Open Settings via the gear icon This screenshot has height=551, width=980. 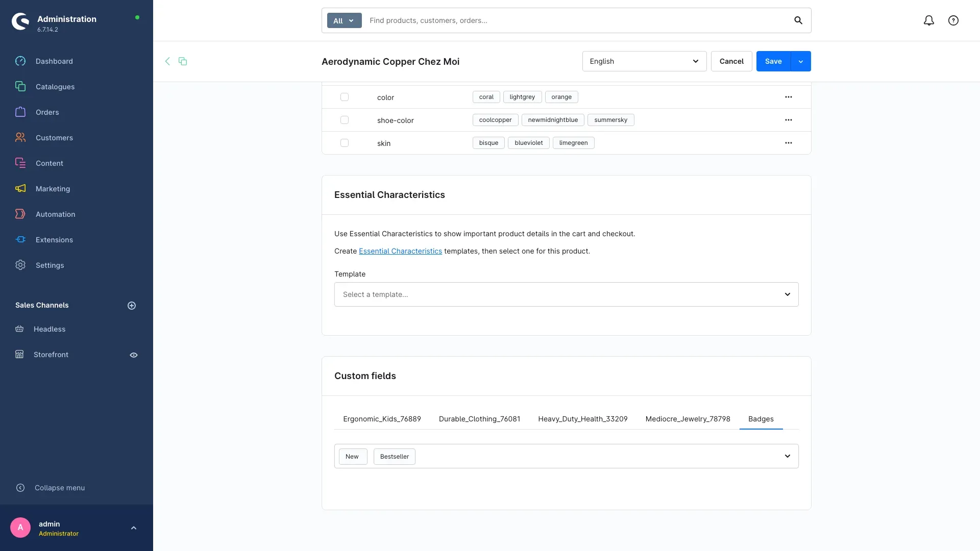(x=20, y=265)
